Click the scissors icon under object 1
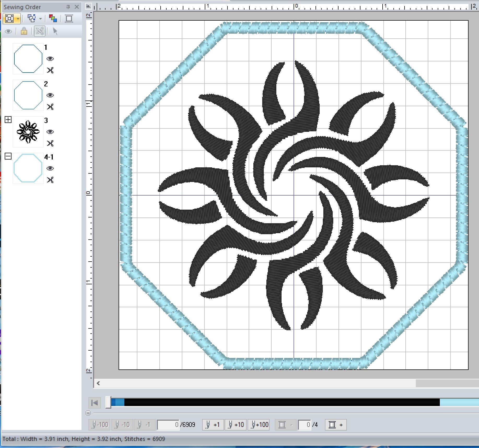This screenshot has width=479, height=448. coord(50,70)
